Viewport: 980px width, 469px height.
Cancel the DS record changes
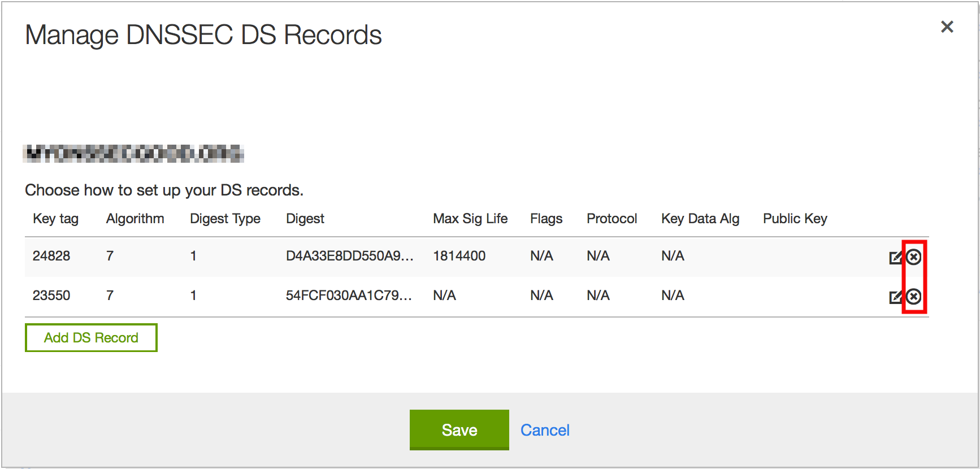[x=545, y=430]
